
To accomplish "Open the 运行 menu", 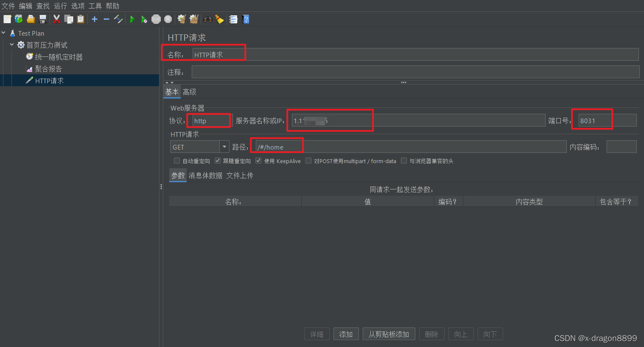I will tap(60, 6).
